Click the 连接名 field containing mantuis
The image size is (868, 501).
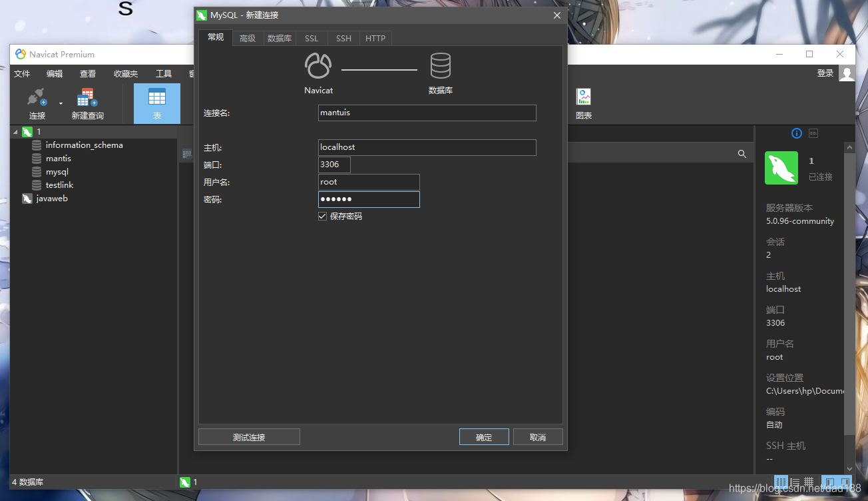tap(427, 113)
